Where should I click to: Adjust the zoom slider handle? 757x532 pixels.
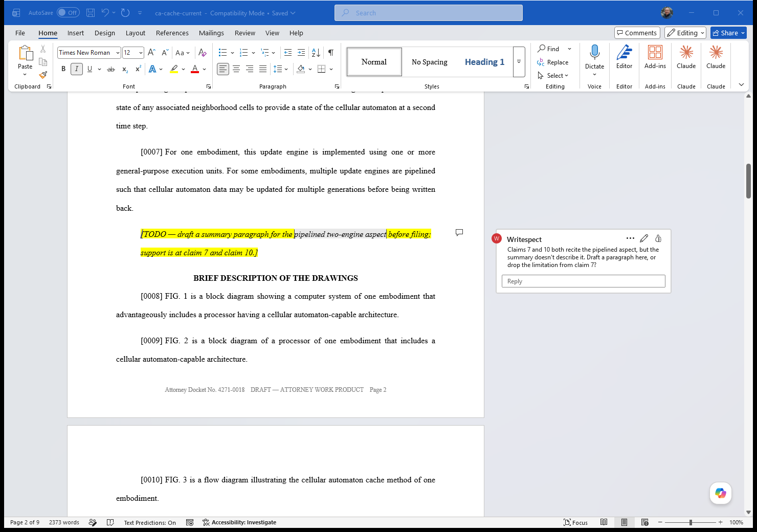click(x=691, y=522)
